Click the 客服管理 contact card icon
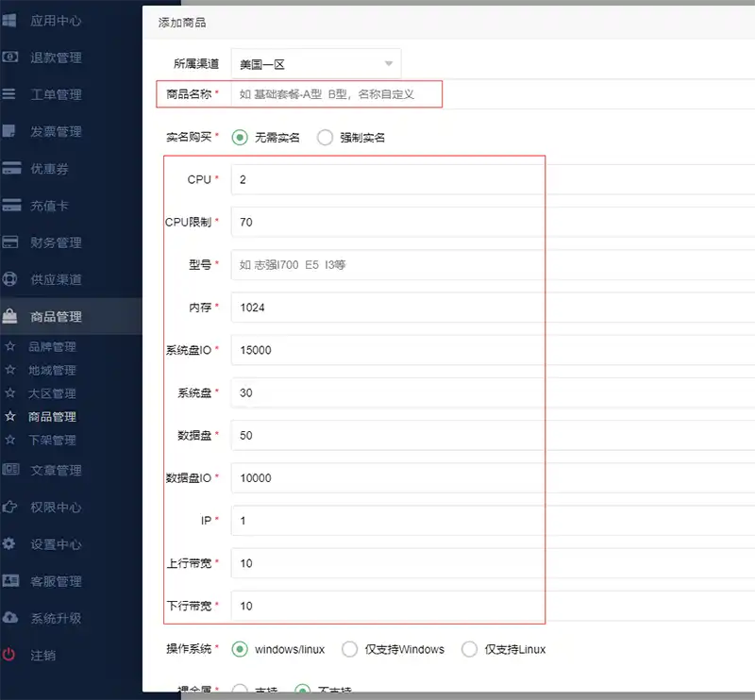Image resolution: width=755 pixels, height=700 pixels. (x=10, y=580)
